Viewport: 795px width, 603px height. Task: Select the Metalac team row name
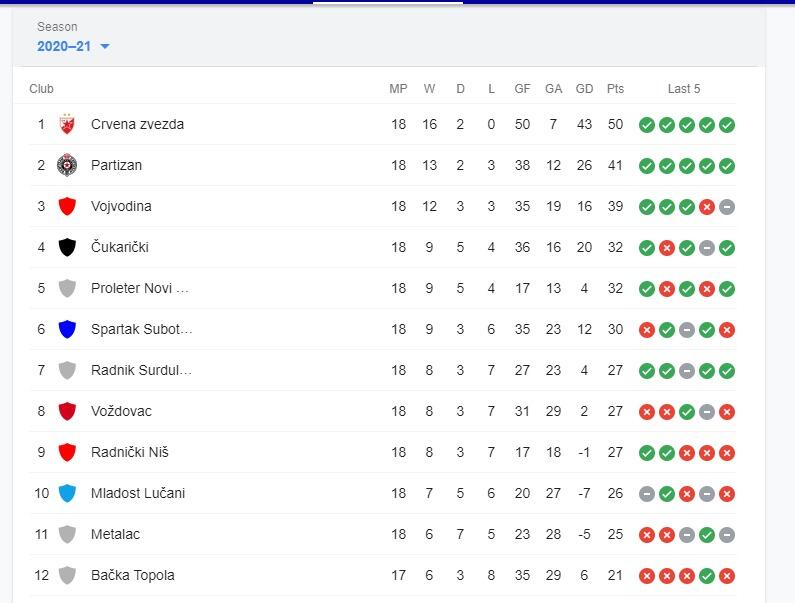(115, 534)
